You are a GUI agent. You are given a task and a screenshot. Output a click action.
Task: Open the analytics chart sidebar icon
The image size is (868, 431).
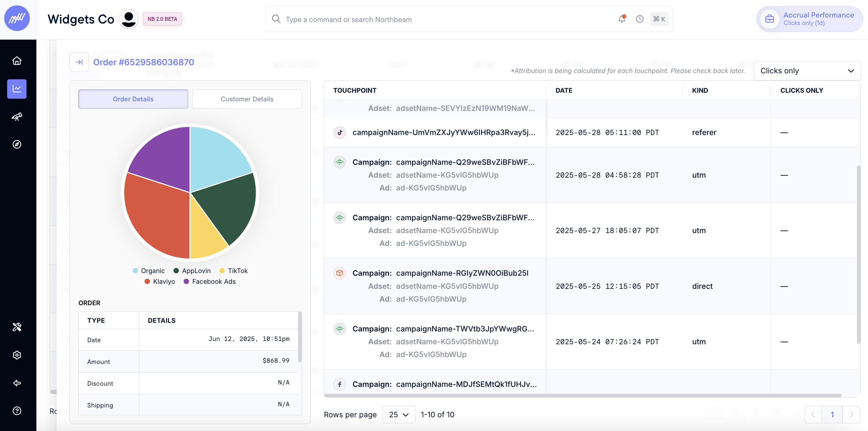17,89
